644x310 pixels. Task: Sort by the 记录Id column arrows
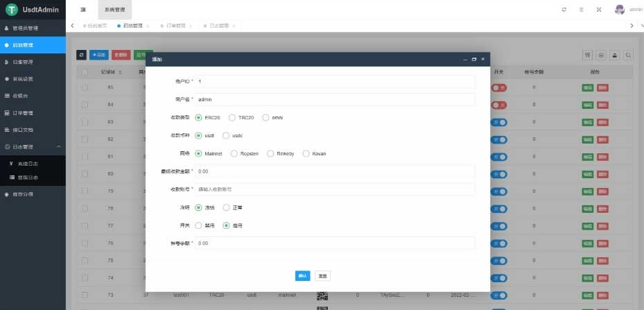tap(120, 72)
